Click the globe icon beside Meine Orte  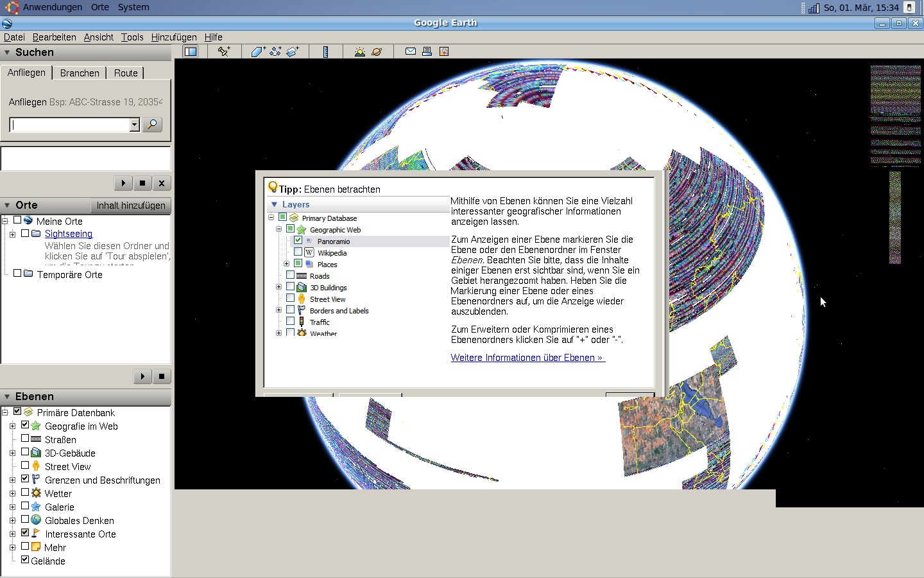coord(28,220)
